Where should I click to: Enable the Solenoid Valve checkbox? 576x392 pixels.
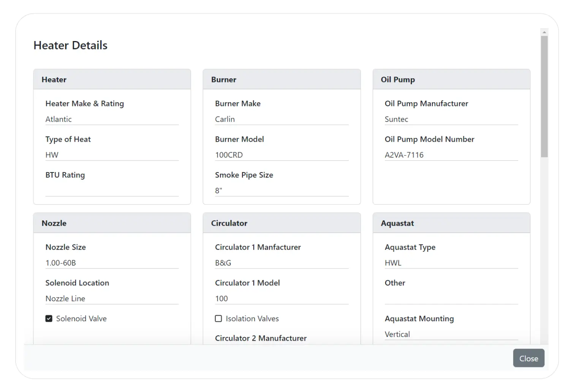pos(49,318)
